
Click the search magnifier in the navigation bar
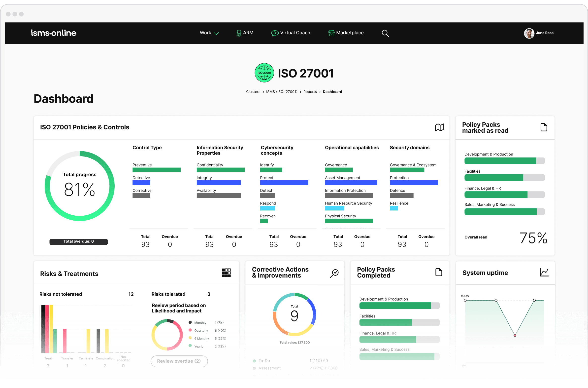(x=385, y=33)
